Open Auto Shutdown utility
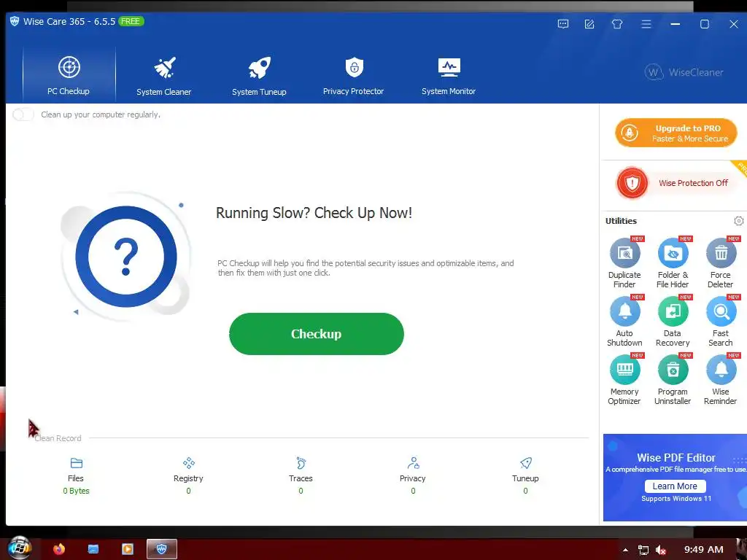The width and height of the screenshot is (747, 560). click(624, 322)
